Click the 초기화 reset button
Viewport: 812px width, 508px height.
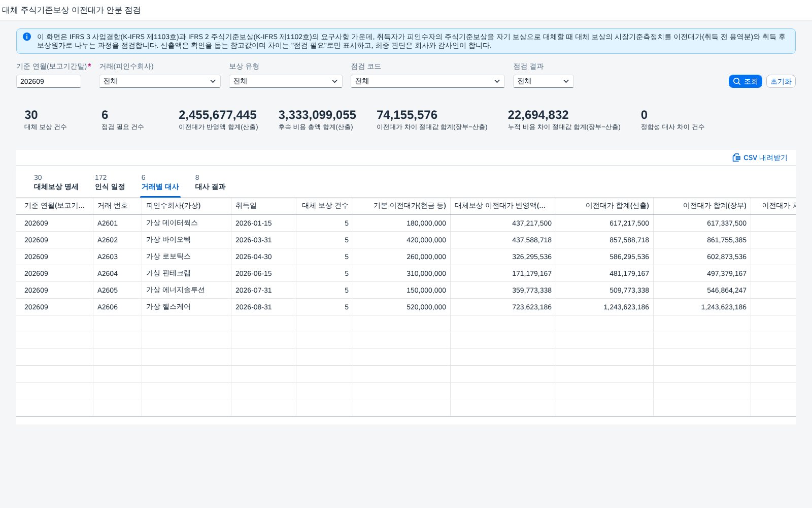click(x=781, y=81)
